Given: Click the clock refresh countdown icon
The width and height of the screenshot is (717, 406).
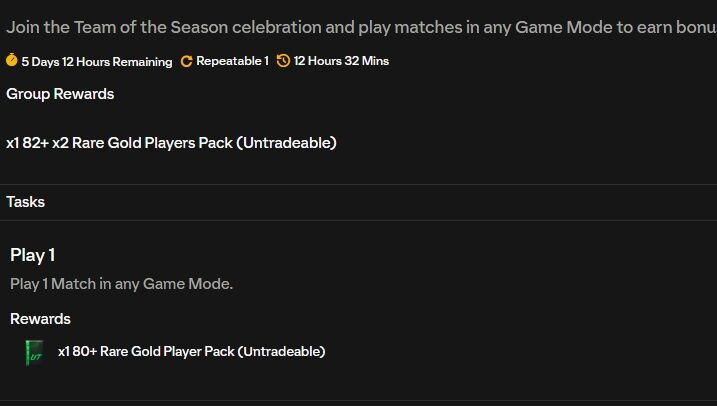Looking at the screenshot, I should click(x=283, y=60).
